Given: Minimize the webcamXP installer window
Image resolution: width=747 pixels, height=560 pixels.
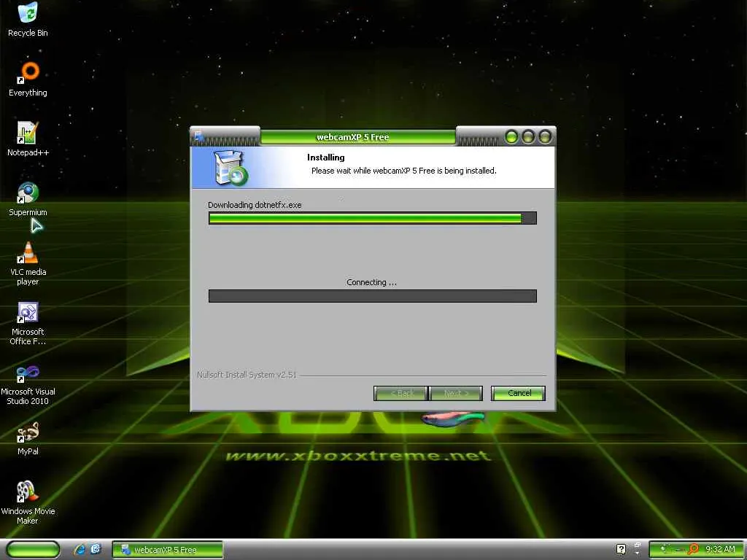Looking at the screenshot, I should click(x=511, y=137).
